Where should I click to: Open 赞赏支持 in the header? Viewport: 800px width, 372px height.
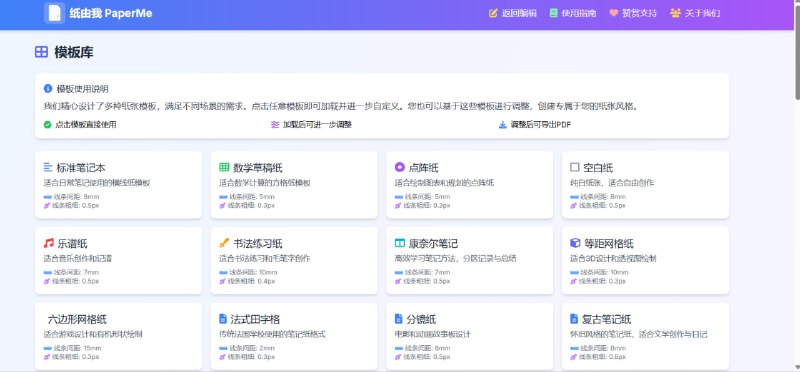pyautogui.click(x=639, y=13)
